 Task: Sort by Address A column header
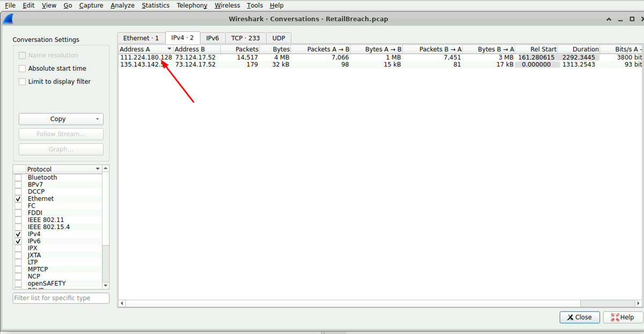(x=145, y=49)
